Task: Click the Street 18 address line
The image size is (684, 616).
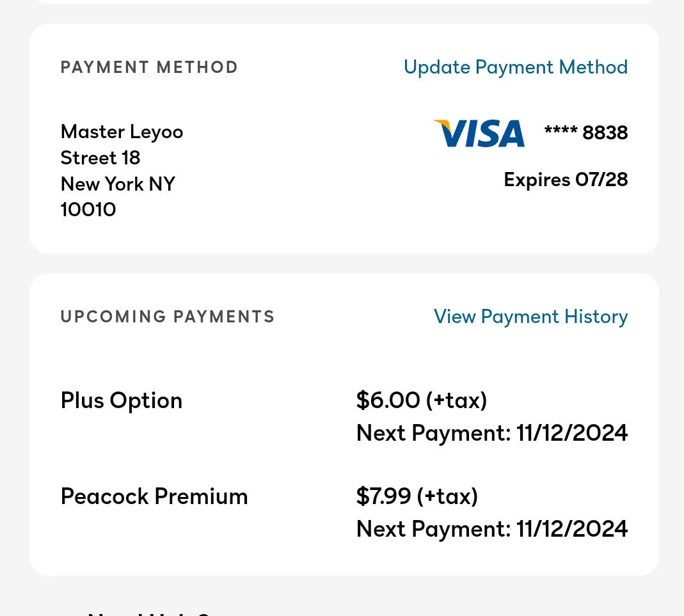Action: tap(100, 158)
